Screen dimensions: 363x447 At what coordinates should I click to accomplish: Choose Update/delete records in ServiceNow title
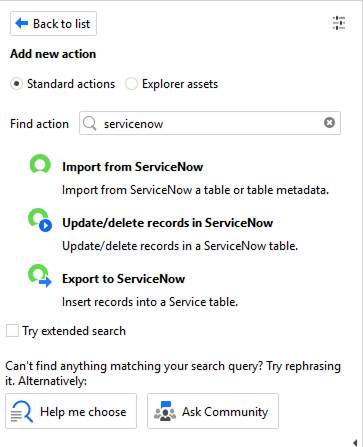[168, 223]
